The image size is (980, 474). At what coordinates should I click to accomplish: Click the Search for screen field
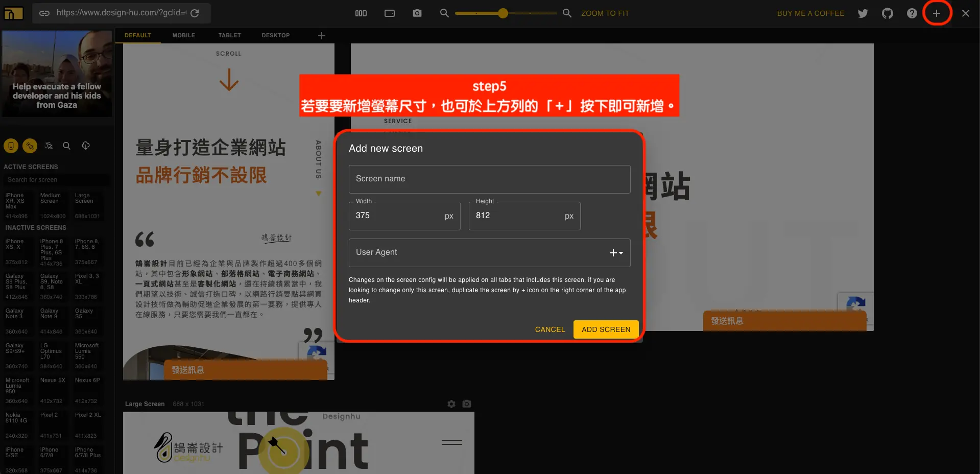[x=56, y=180]
